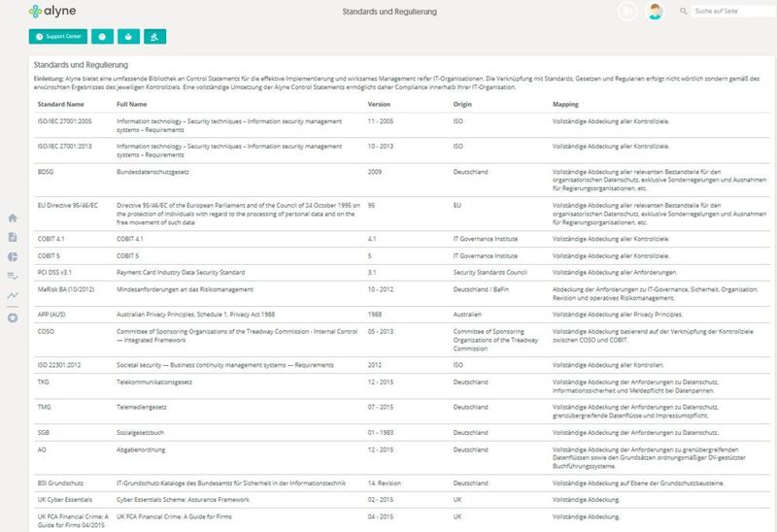This screenshot has height=532, width=777.
Task: Select the UK Cyber Essentials entry
Action: [x=65, y=500]
